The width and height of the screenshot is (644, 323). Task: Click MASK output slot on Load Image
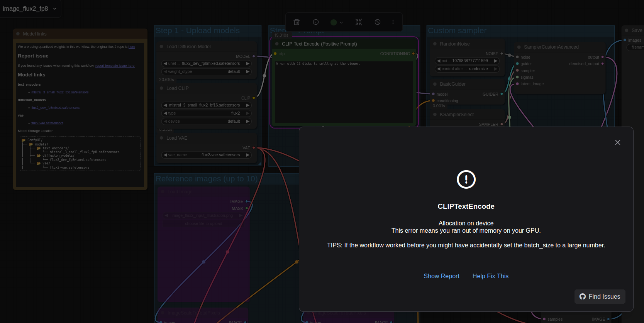click(x=247, y=208)
